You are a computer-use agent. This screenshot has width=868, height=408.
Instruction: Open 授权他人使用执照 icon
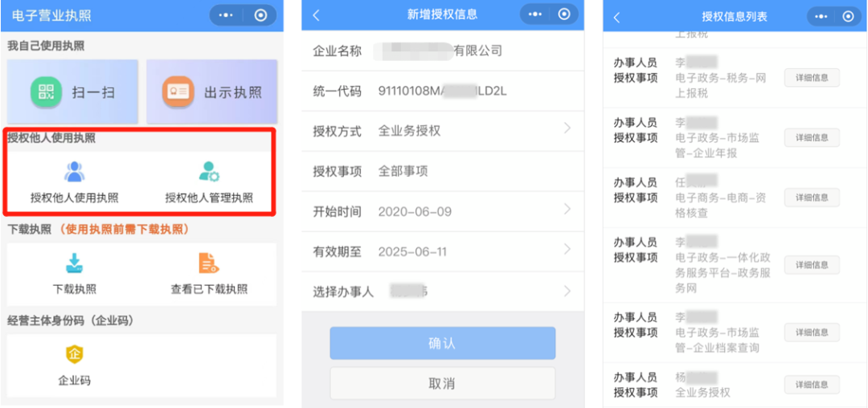(x=74, y=171)
